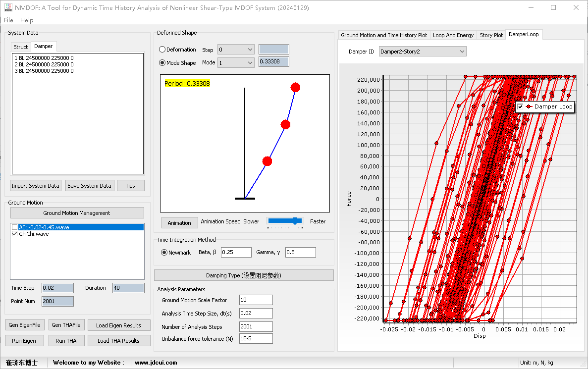
Task: Open the Damper ID dropdown
Action: [423, 52]
